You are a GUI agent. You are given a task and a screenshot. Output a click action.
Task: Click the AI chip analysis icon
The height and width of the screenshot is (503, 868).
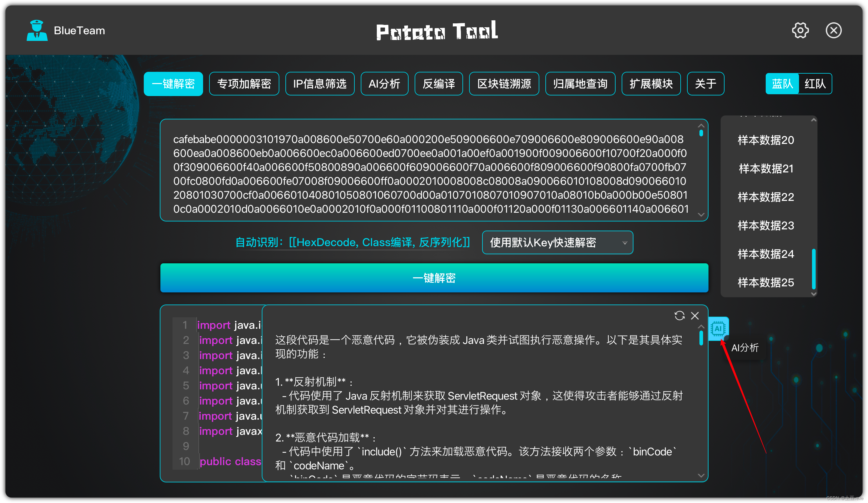pyautogui.click(x=718, y=328)
